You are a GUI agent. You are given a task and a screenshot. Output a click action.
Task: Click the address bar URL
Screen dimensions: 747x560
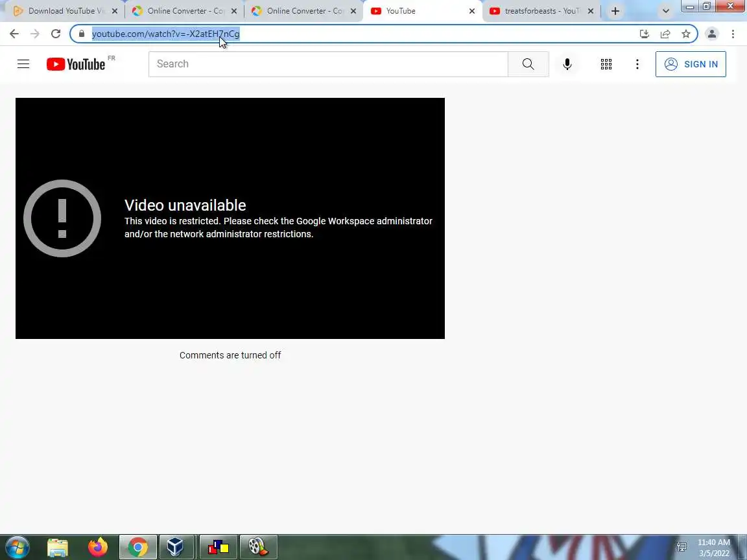165,34
